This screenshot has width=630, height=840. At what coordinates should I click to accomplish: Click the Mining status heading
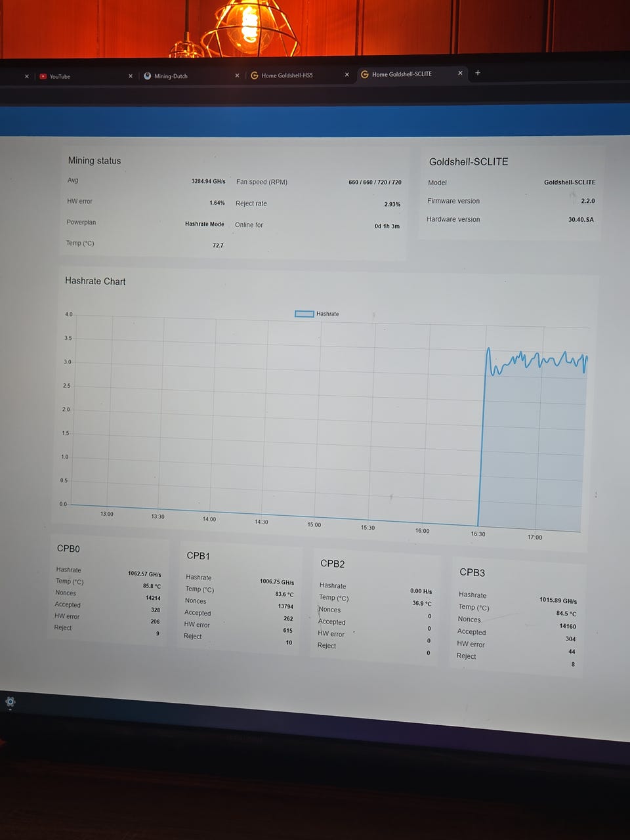94,160
